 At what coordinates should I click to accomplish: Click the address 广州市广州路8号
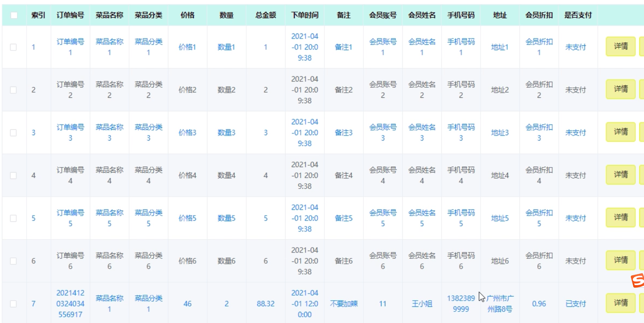(x=500, y=304)
